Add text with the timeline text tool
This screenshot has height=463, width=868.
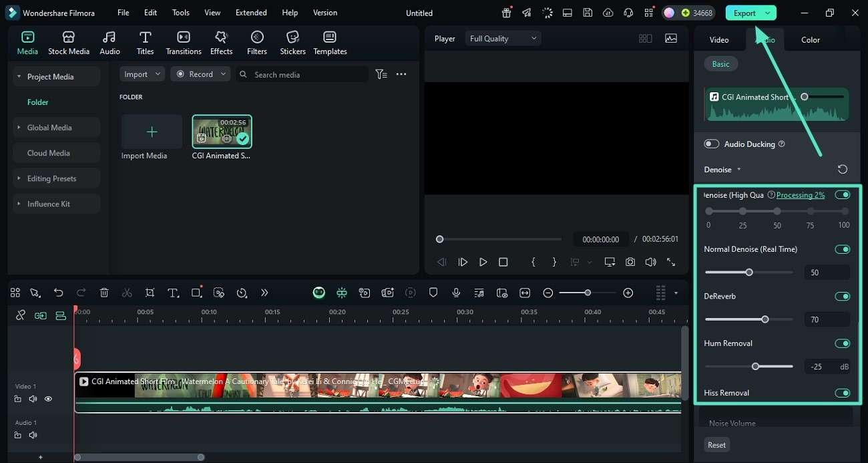(x=173, y=293)
